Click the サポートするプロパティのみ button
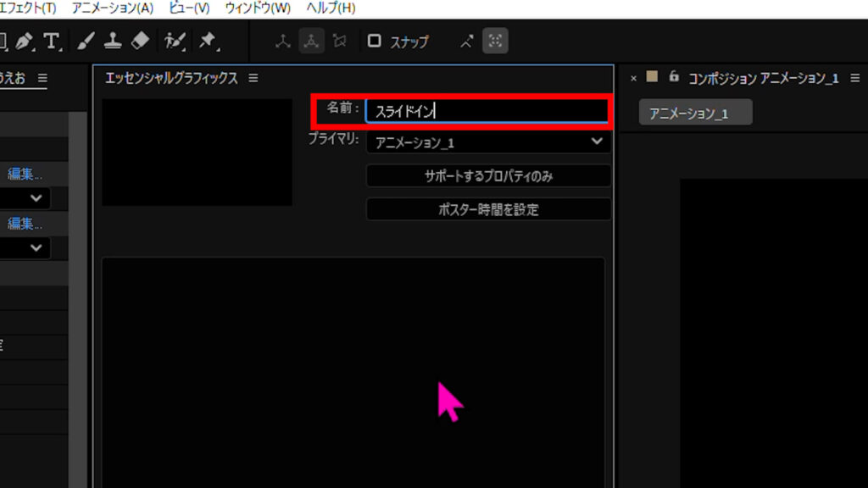This screenshot has width=868, height=488. point(488,176)
